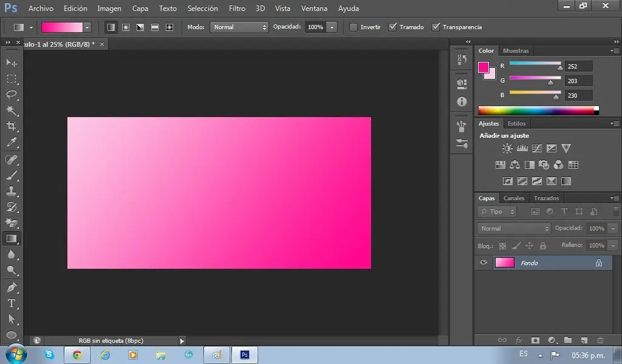Enable the Invertir checkbox
Viewport: 622px width, 364px height.
[354, 27]
